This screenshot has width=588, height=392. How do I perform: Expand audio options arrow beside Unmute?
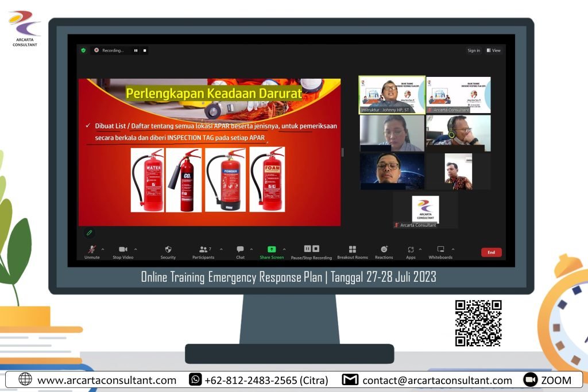(103, 249)
